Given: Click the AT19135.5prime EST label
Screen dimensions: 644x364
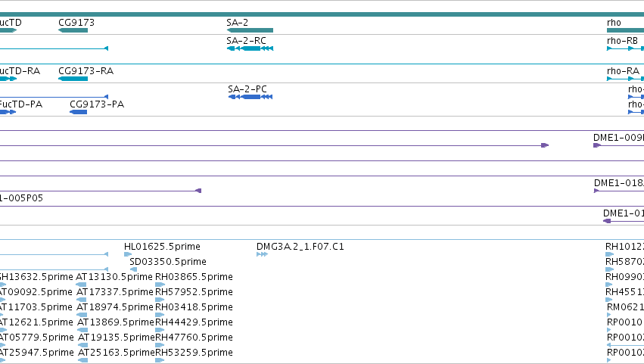Looking at the screenshot, I should click(117, 338).
